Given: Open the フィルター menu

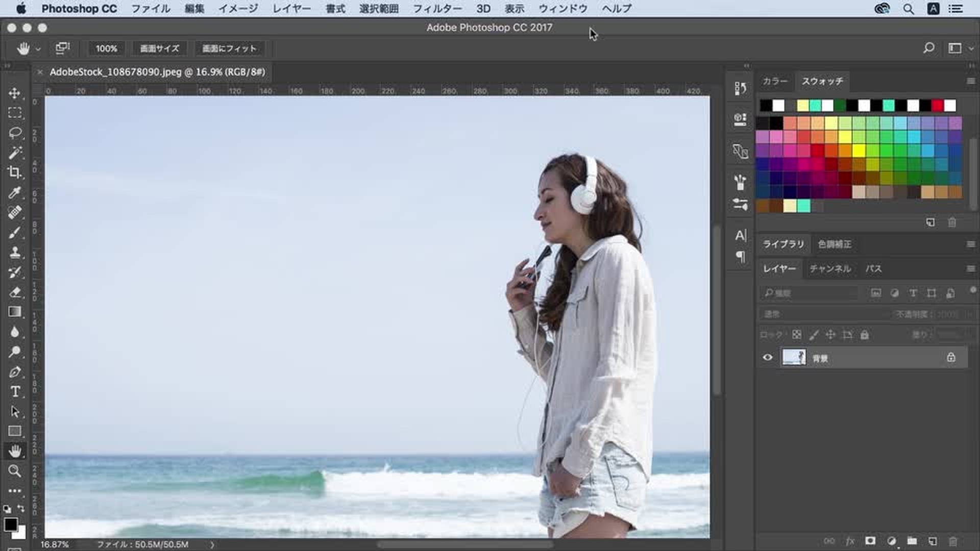Looking at the screenshot, I should pos(437,9).
